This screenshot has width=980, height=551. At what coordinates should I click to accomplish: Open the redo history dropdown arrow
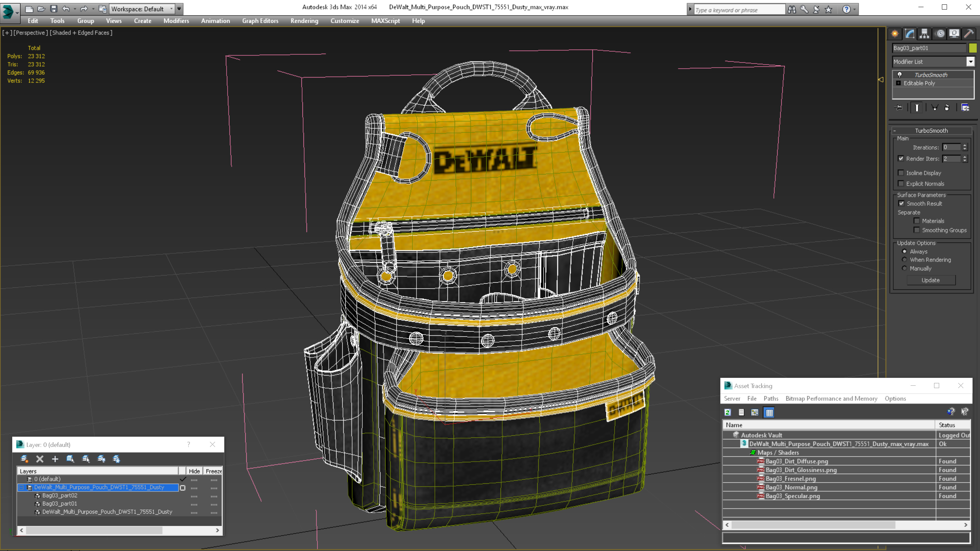click(x=93, y=9)
